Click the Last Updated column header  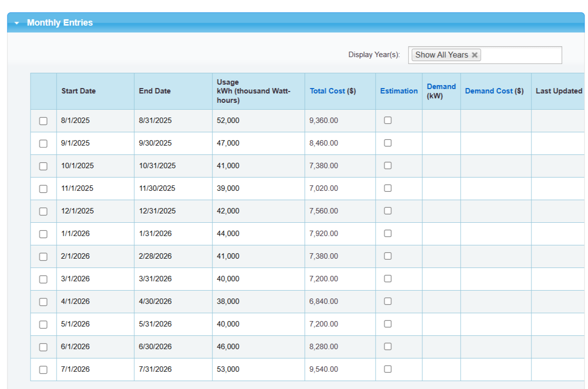pos(559,91)
